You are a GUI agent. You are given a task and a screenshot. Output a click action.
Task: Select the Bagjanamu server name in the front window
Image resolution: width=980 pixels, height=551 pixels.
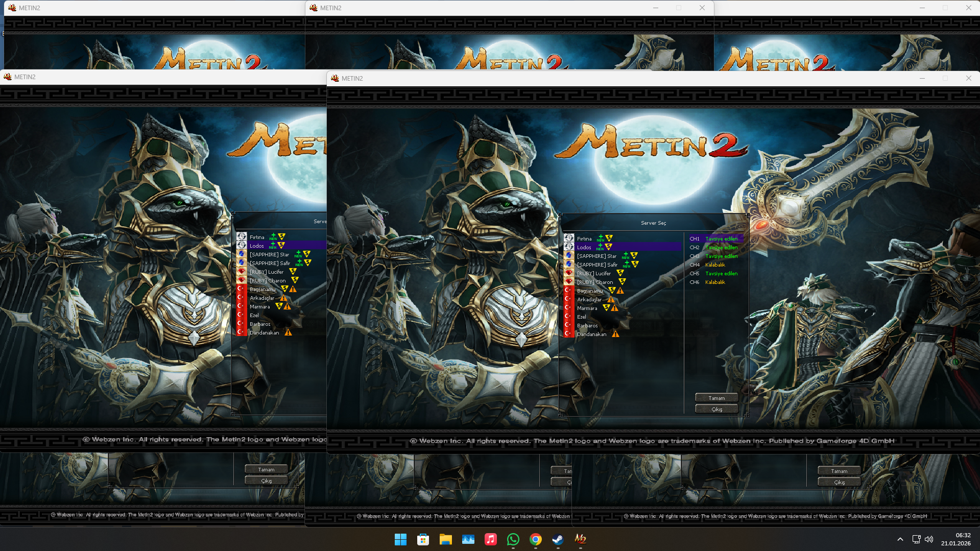[x=590, y=291]
